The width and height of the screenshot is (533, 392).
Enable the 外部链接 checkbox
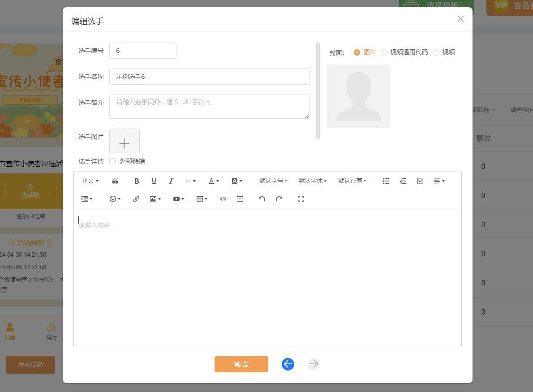(112, 161)
